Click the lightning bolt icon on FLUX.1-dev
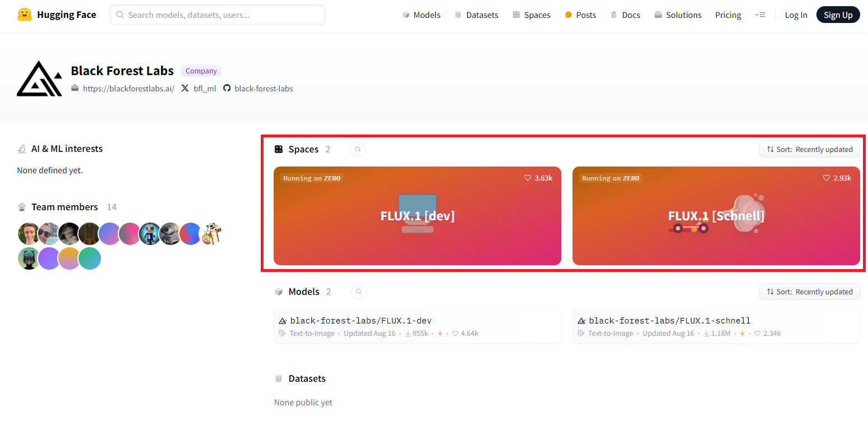 click(440, 333)
